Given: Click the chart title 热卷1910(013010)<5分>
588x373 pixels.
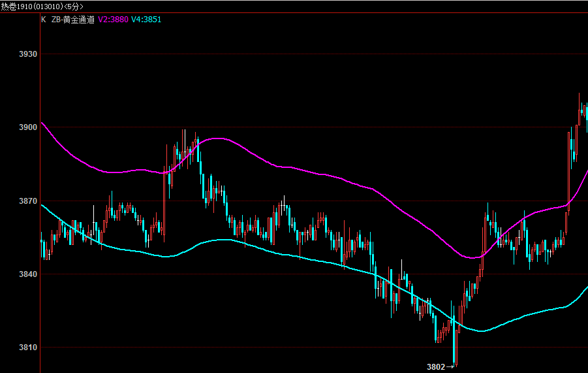Looking at the screenshot, I should [x=42, y=7].
